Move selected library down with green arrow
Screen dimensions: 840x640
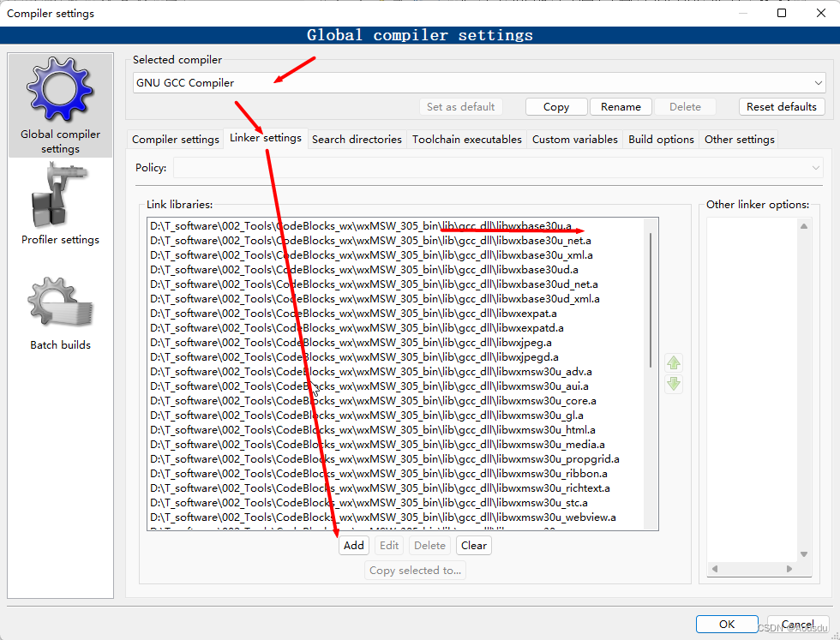(674, 384)
